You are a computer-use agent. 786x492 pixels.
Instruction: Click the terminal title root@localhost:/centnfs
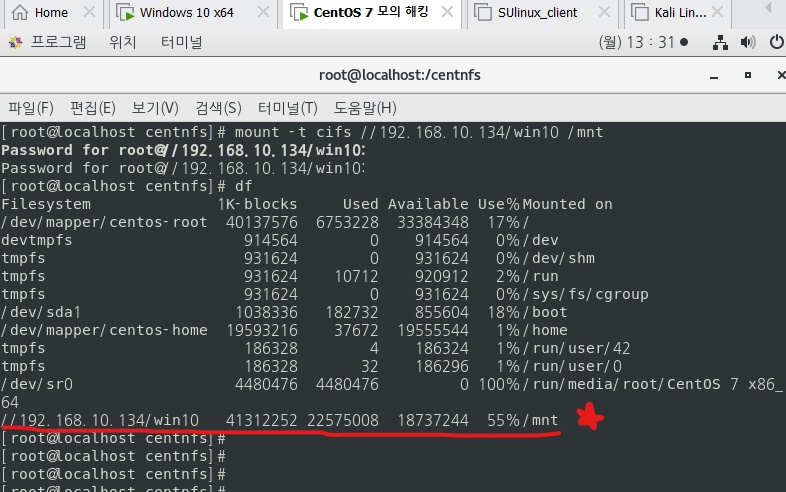tap(400, 75)
